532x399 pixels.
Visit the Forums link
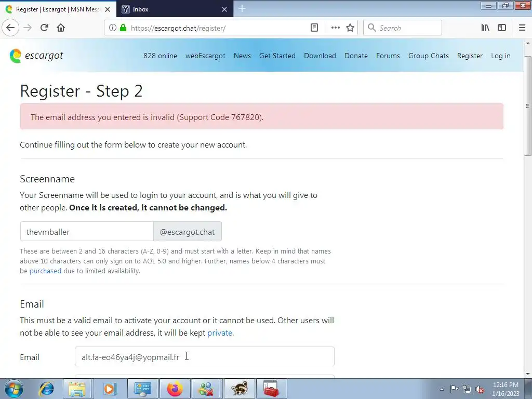(388, 56)
